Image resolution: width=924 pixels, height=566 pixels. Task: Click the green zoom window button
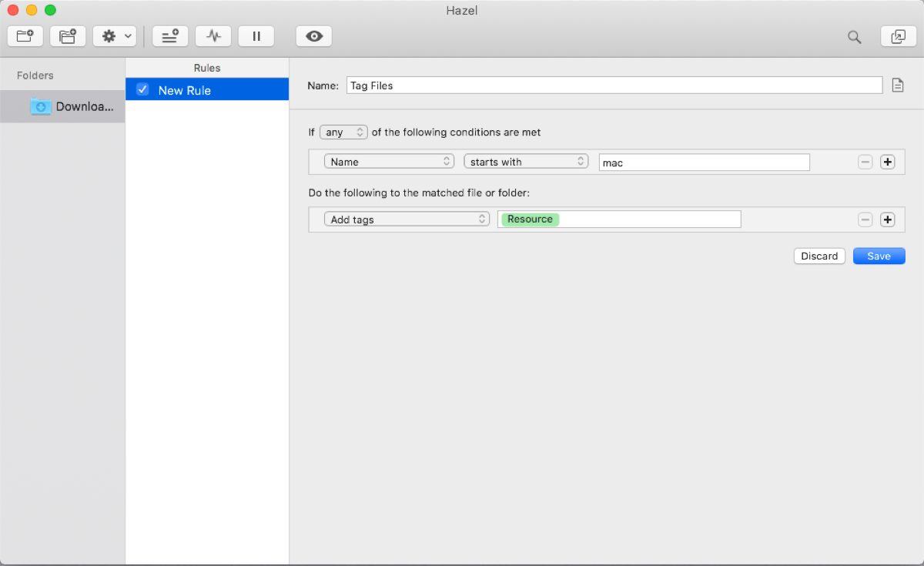tap(50, 10)
